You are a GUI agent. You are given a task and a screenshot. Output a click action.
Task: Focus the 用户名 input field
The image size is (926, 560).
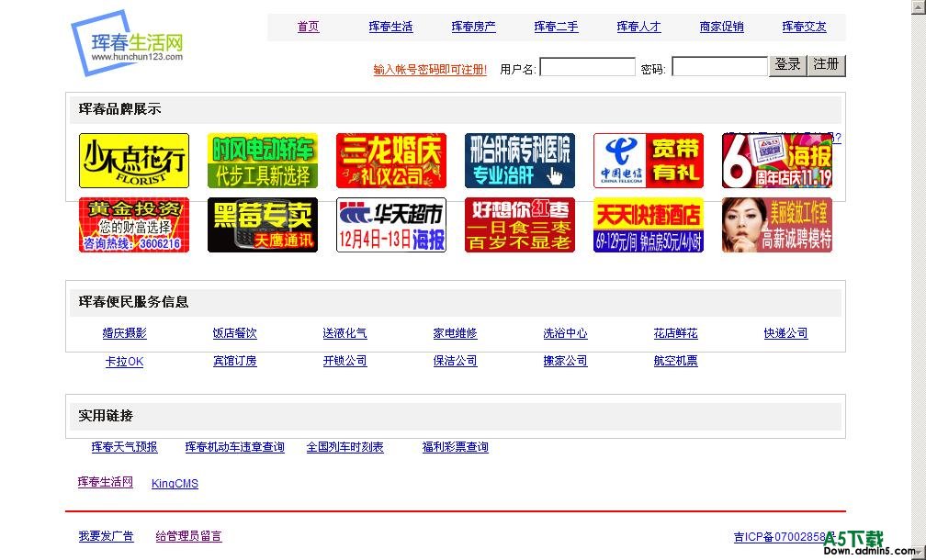(x=588, y=67)
